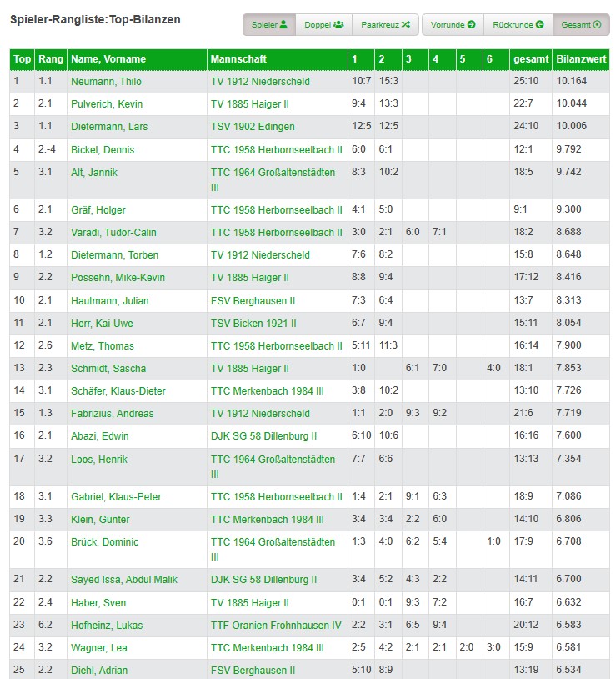The image size is (616, 679).
Task: Open the Paarkreuz tab
Action: tap(385, 25)
